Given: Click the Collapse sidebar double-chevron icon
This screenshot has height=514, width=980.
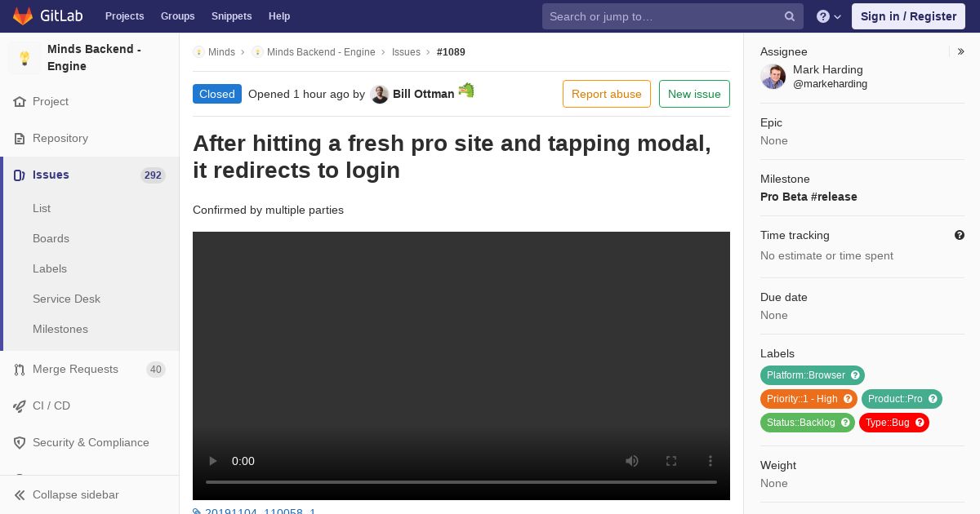Looking at the screenshot, I should [20, 495].
